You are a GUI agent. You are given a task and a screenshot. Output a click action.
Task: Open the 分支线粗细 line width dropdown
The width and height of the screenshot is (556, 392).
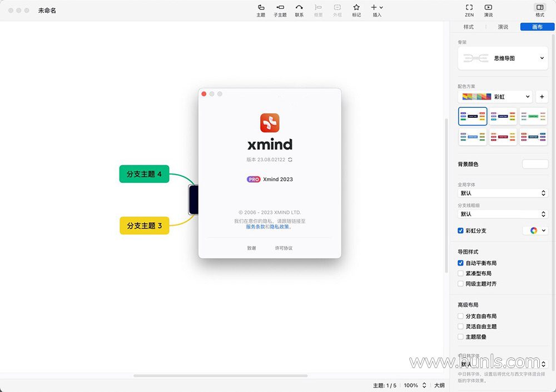pos(503,214)
